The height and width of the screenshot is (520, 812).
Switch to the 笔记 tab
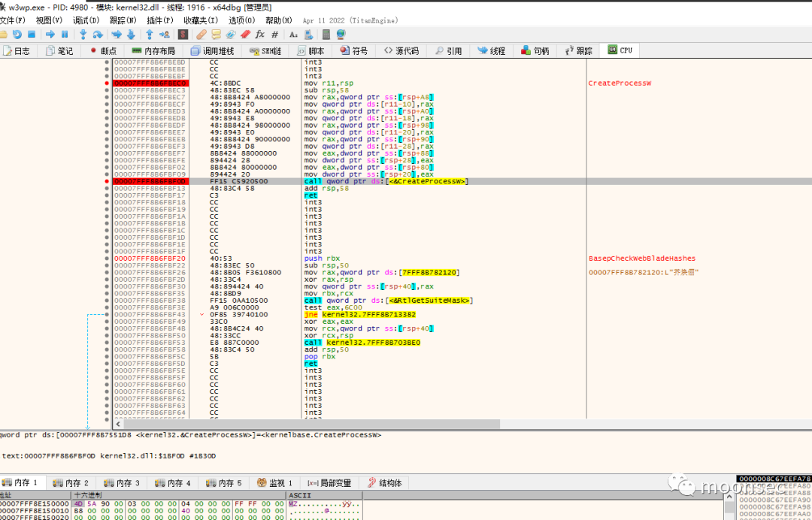coord(59,50)
